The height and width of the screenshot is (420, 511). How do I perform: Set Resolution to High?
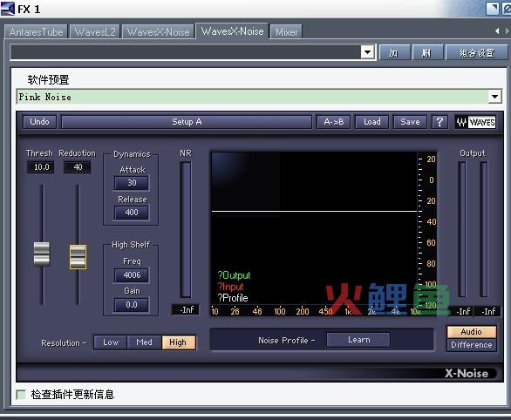pyautogui.click(x=178, y=342)
